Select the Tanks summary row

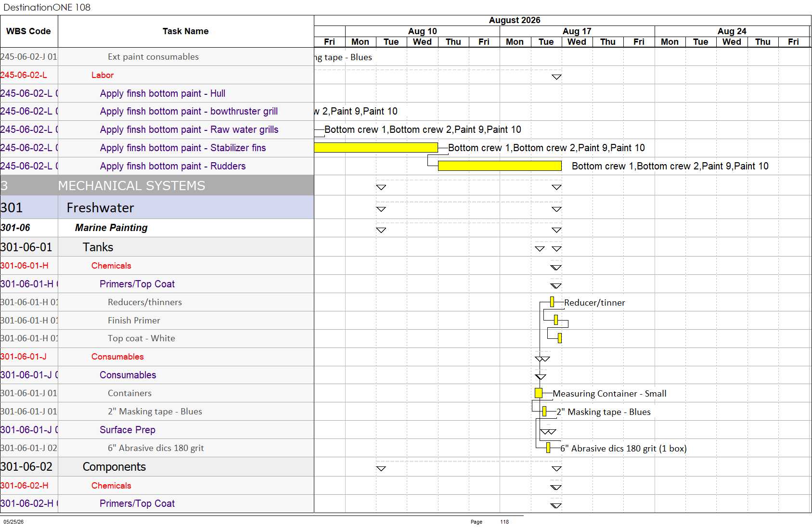tap(157, 247)
